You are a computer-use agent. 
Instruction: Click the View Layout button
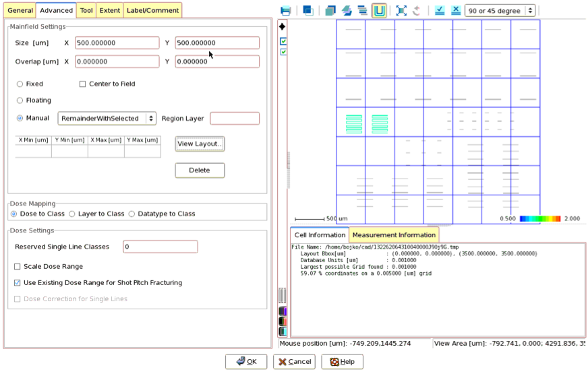(200, 144)
